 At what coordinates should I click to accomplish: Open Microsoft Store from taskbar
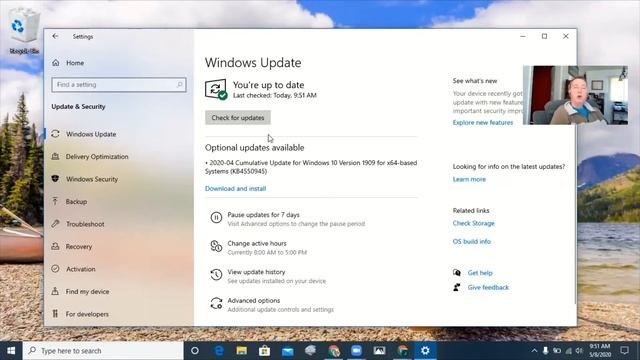click(x=264, y=351)
